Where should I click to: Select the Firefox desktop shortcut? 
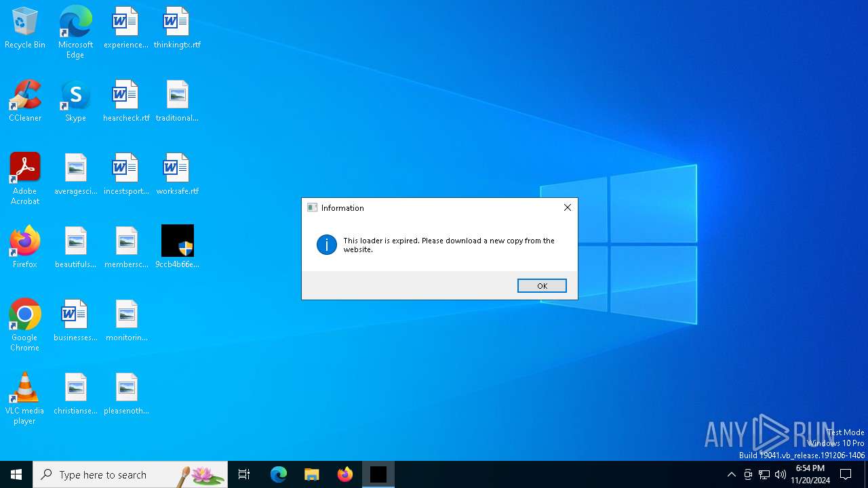pyautogui.click(x=25, y=248)
